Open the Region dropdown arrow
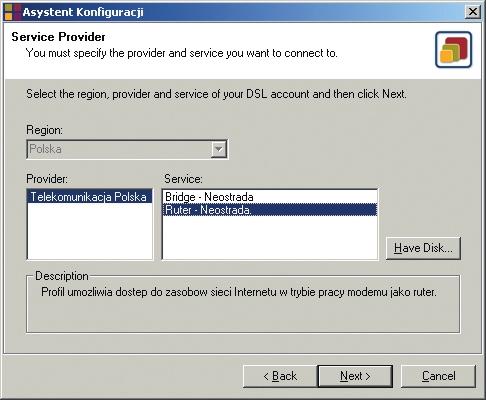The width and height of the screenshot is (486, 400). (x=219, y=149)
